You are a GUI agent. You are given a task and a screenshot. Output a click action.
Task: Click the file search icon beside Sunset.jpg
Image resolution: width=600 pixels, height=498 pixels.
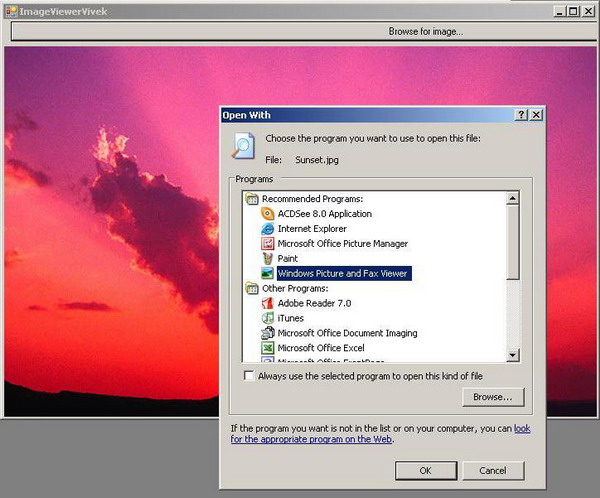click(243, 146)
